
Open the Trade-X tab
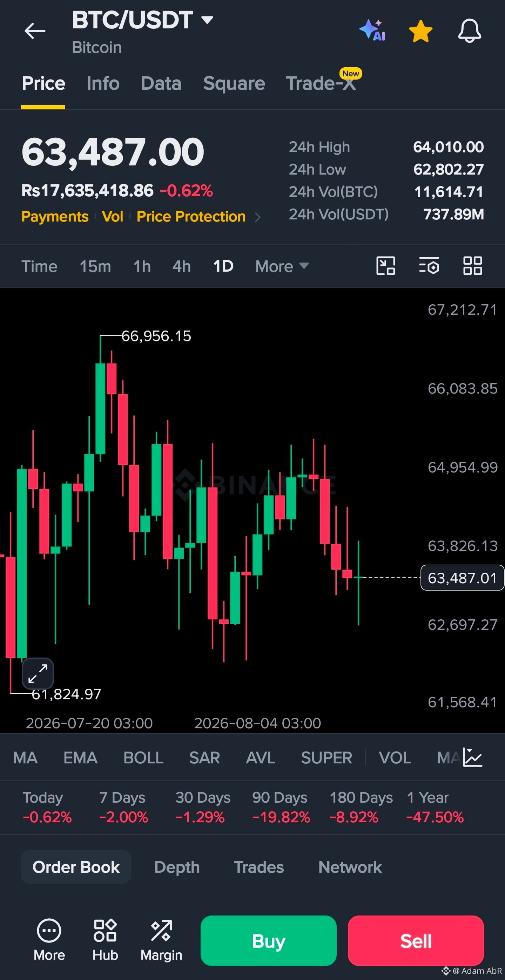tap(321, 83)
